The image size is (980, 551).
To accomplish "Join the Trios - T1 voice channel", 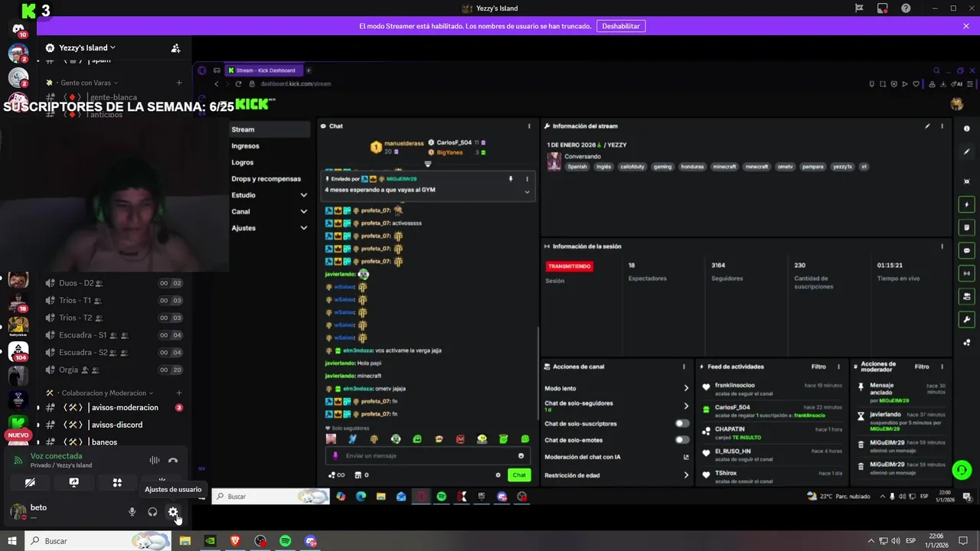I will point(113,301).
